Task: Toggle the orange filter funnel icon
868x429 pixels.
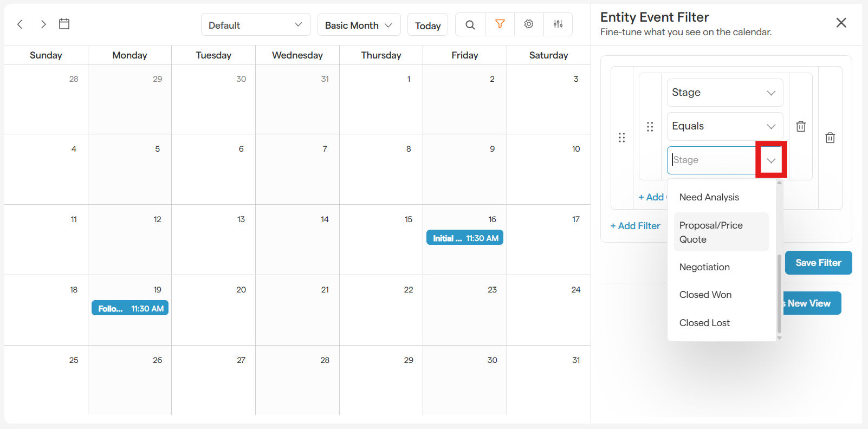Action: click(500, 24)
